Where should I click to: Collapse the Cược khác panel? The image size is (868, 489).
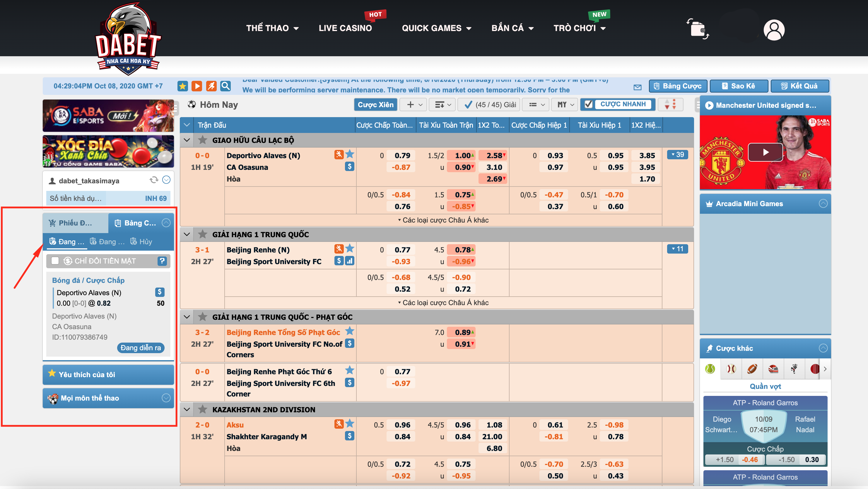[823, 348]
